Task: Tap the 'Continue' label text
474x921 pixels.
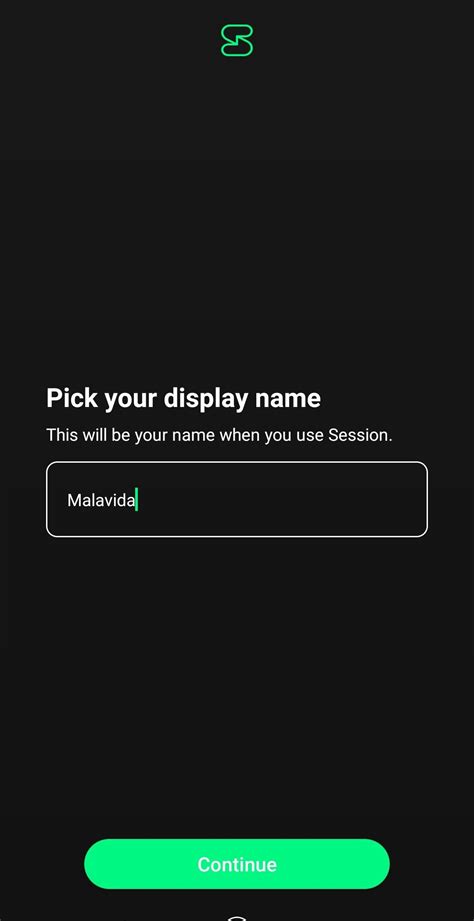Action: [x=237, y=864]
